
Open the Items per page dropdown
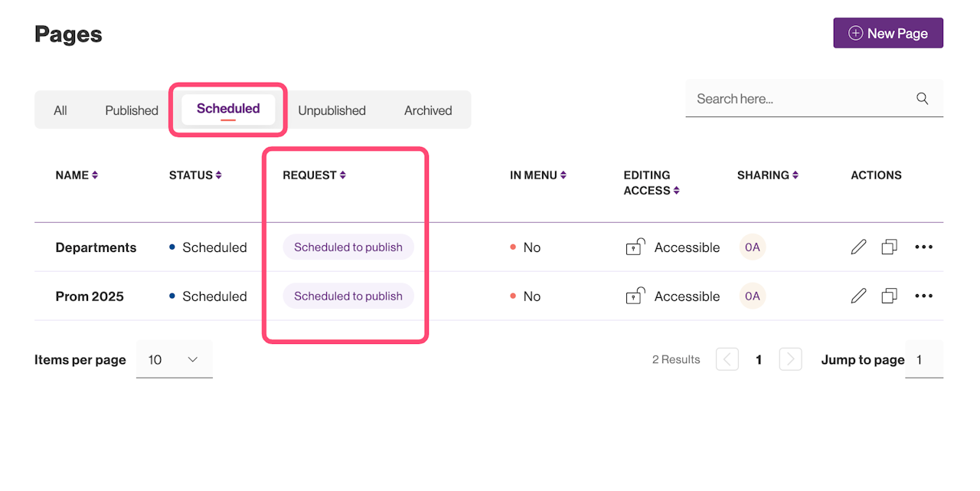(x=174, y=360)
